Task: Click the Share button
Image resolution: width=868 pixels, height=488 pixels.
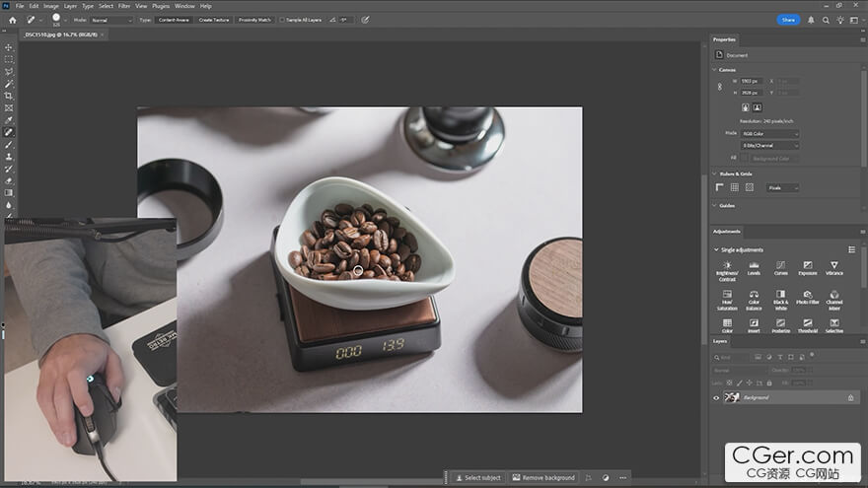Action: [x=788, y=20]
